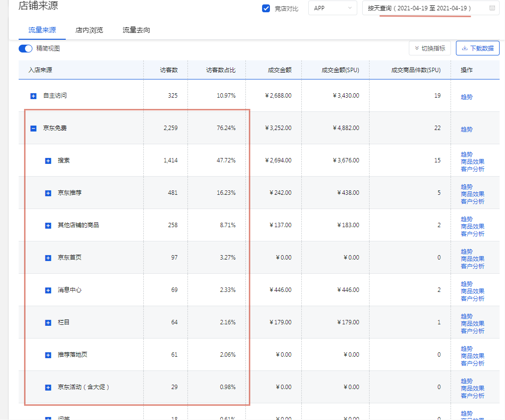Image resolution: width=505 pixels, height=420 pixels.
Task: Open 客户分析 link in 其他店铺的商品 row
Action: pos(473,234)
